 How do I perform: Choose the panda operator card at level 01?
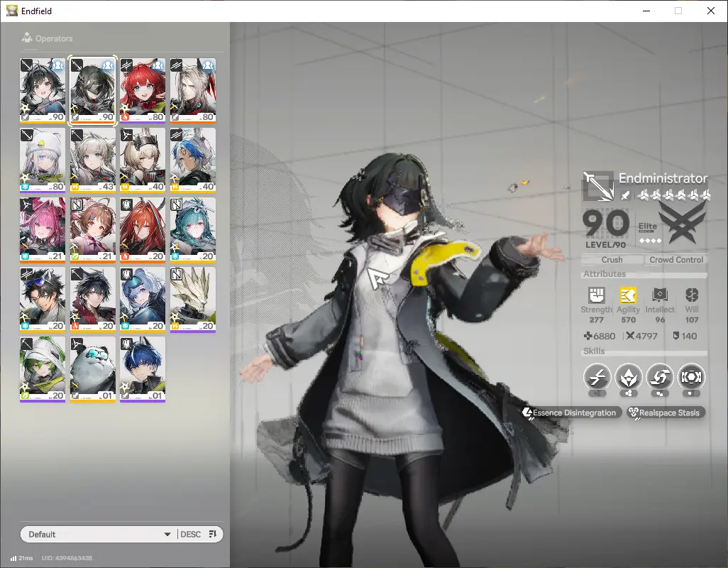coord(93,369)
